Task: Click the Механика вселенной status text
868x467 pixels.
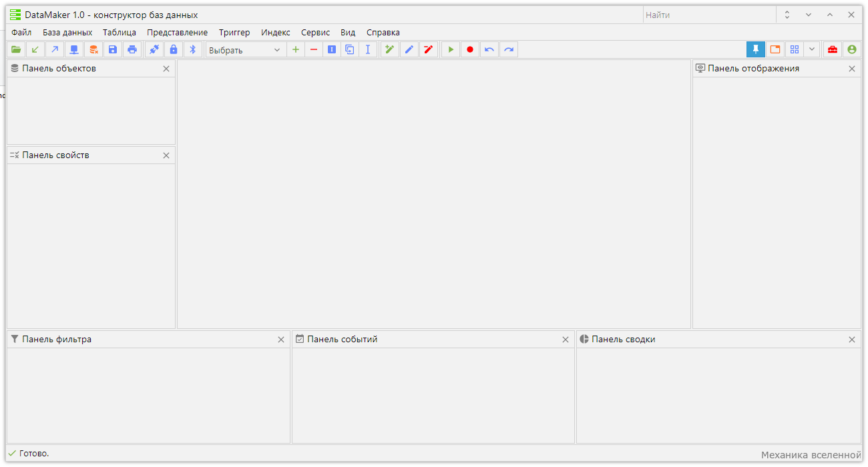Action: [x=811, y=455]
